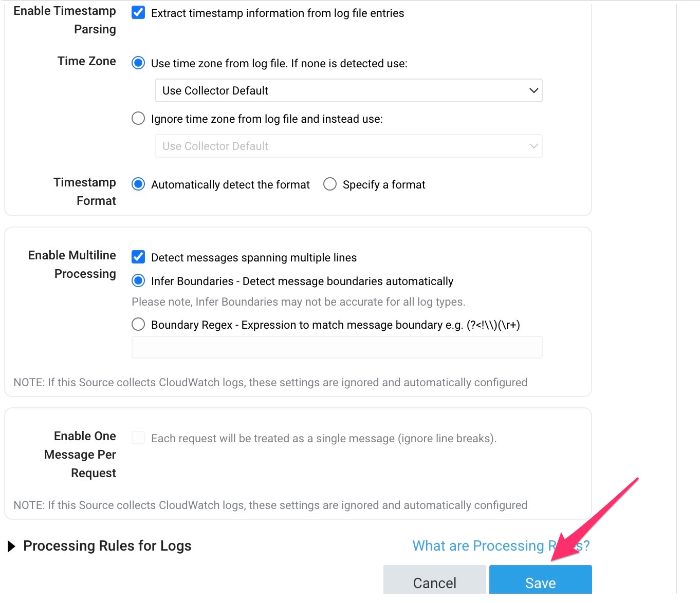Save the source configuration
The width and height of the screenshot is (700, 603).
[540, 582]
